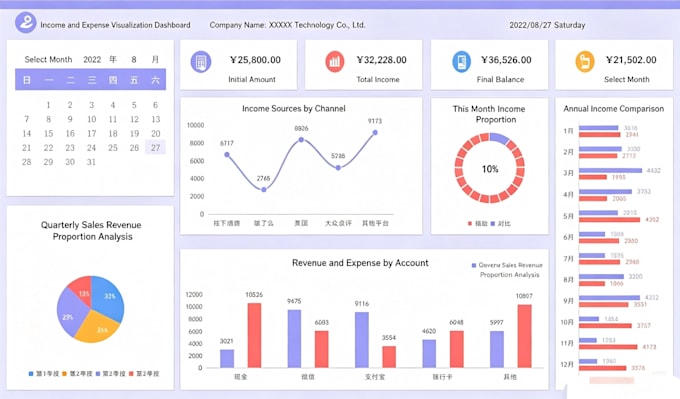Screen dimensions: 680x399
Task: Click the 8926 peak point on line chart
Action: point(301,140)
